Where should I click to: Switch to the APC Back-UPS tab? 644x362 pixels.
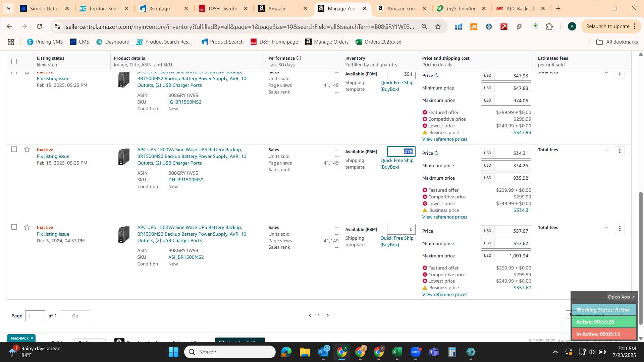pos(521,8)
